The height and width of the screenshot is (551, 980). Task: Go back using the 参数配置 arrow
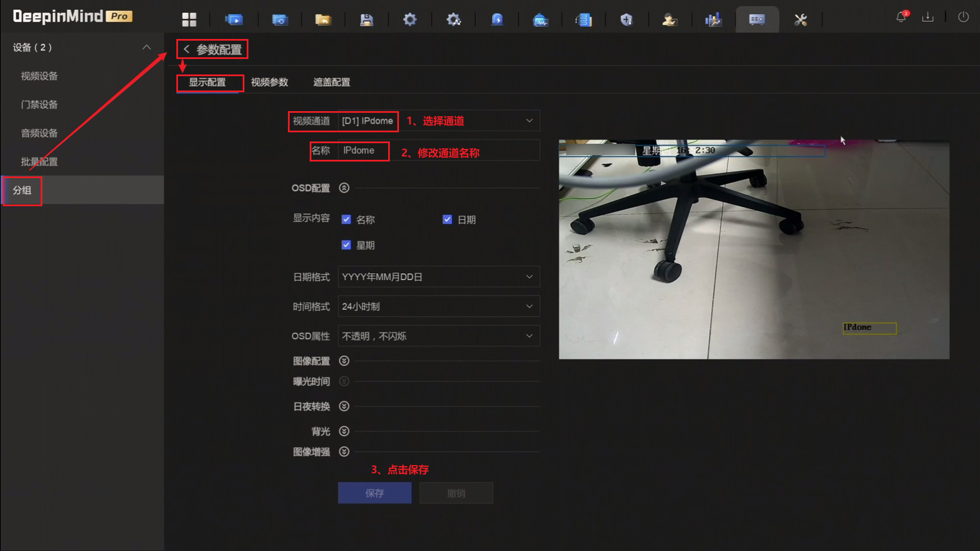(x=187, y=49)
